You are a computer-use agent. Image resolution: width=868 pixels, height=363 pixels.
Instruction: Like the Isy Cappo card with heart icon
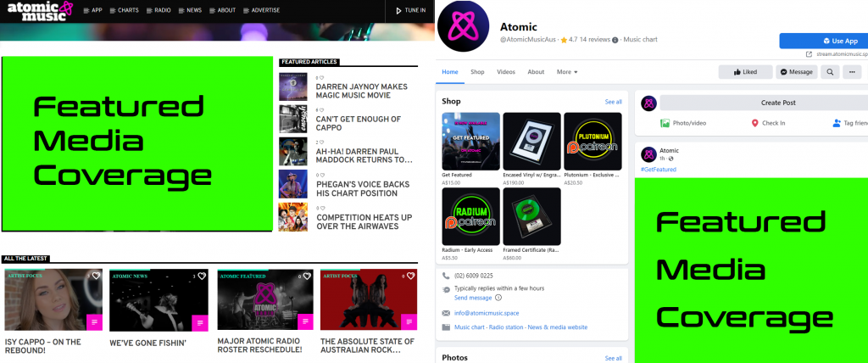tap(96, 276)
